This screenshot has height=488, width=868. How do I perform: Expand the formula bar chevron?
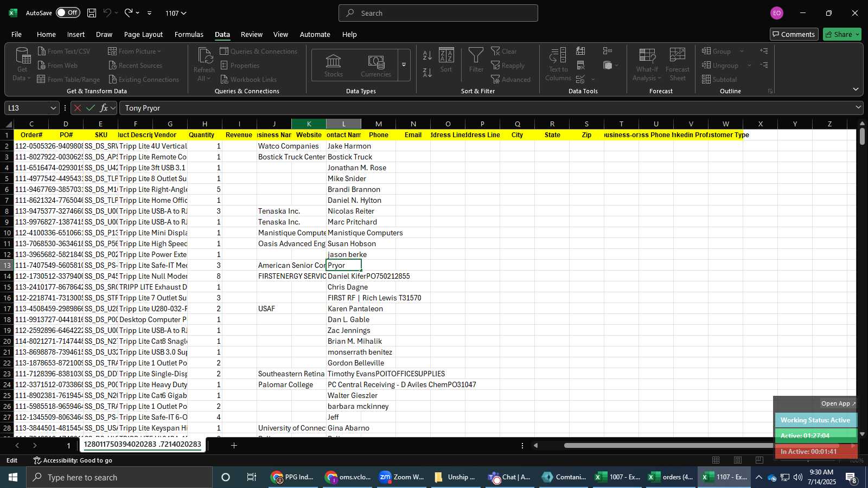pyautogui.click(x=858, y=108)
